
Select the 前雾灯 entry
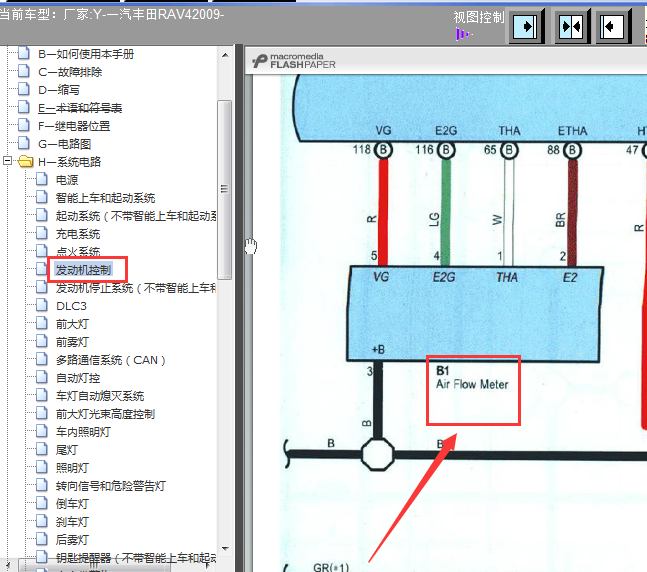coord(72,342)
